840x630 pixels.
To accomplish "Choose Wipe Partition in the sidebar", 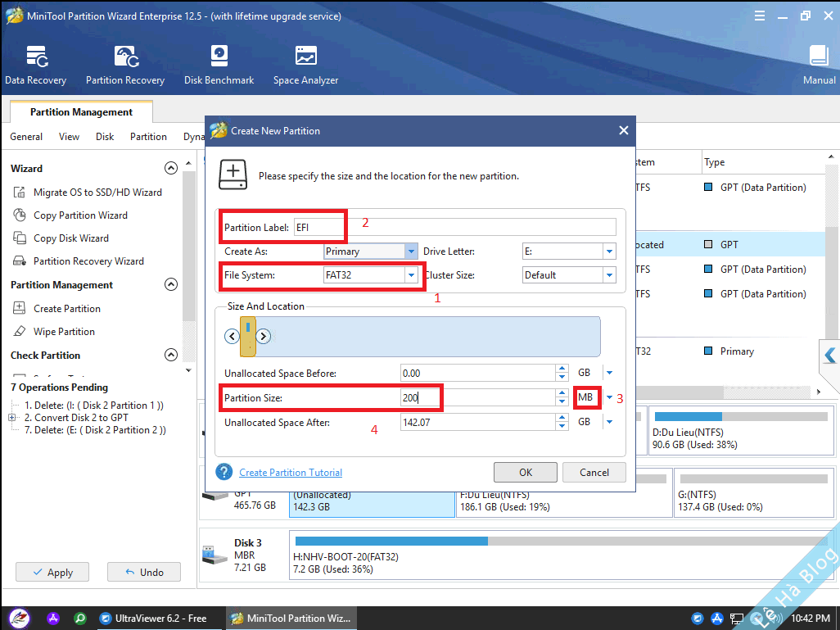I will pyautogui.click(x=64, y=332).
